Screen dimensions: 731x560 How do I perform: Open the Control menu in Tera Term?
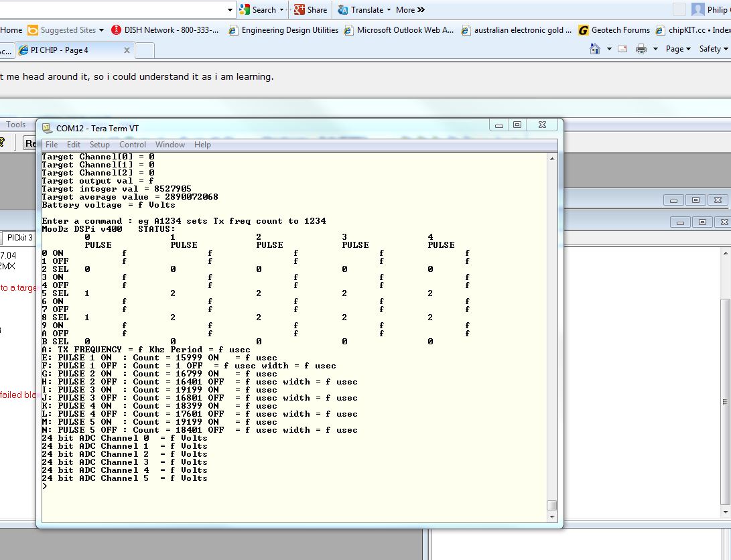pyautogui.click(x=133, y=145)
